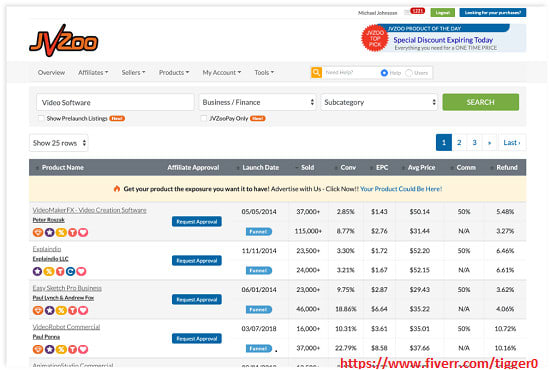Open the Business / Finance category dropdown
550x370 pixels.
[x=258, y=102]
